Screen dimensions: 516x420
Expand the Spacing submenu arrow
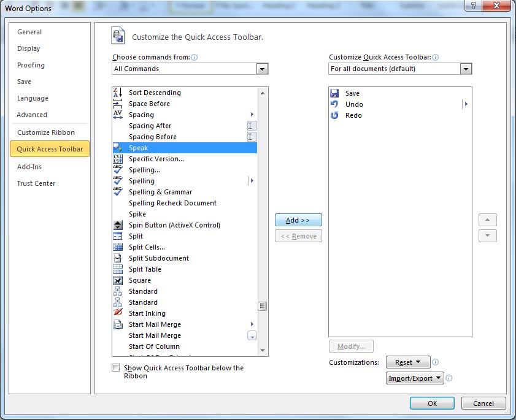(252, 115)
